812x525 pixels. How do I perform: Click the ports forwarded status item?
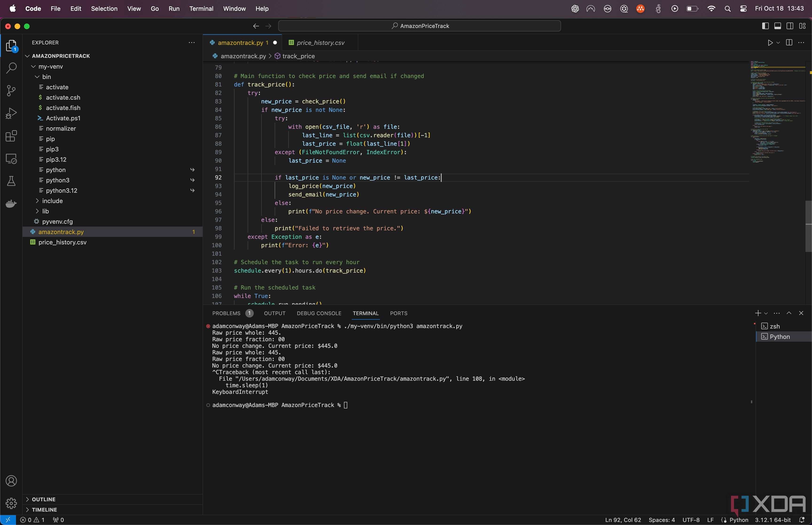point(58,520)
